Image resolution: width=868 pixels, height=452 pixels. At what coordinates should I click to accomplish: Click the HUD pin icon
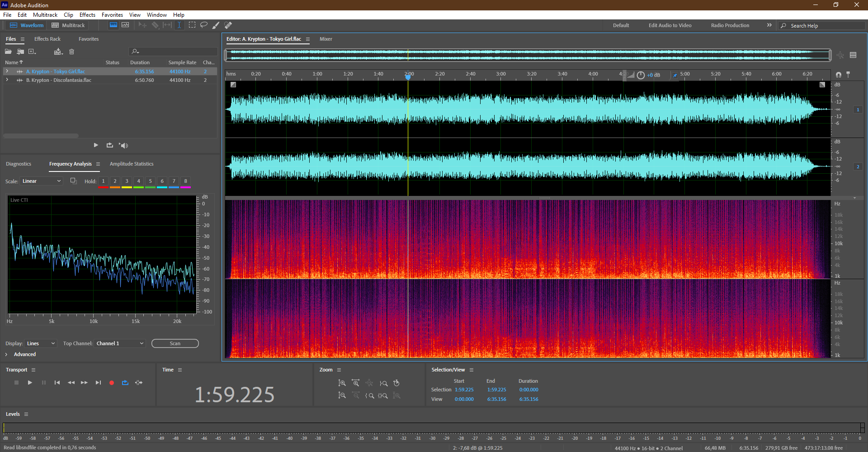[x=675, y=75]
